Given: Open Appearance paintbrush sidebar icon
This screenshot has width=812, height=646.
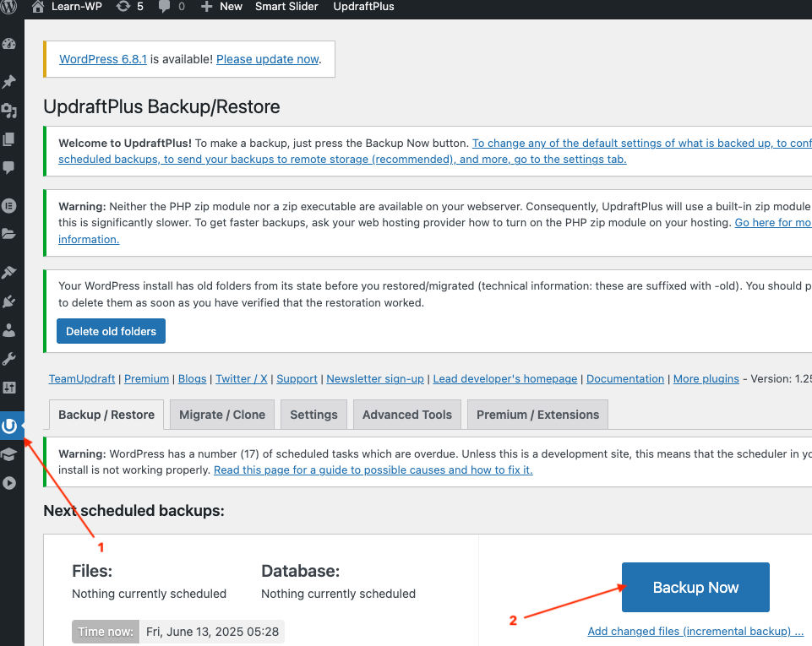Looking at the screenshot, I should (9, 272).
